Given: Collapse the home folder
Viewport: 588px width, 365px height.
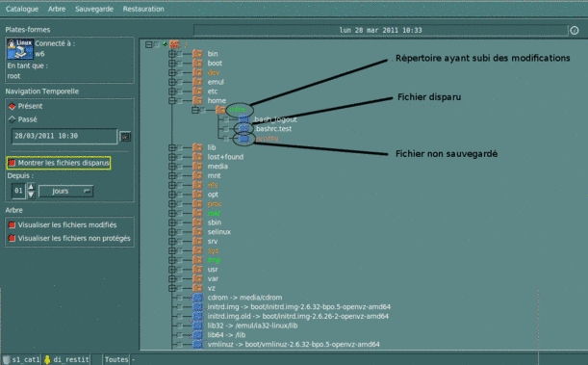Looking at the screenshot, I should click(172, 100).
